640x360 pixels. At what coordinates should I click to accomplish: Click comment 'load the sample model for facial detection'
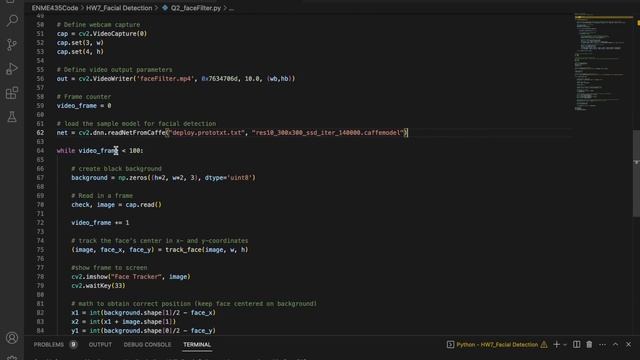pyautogui.click(x=136, y=124)
